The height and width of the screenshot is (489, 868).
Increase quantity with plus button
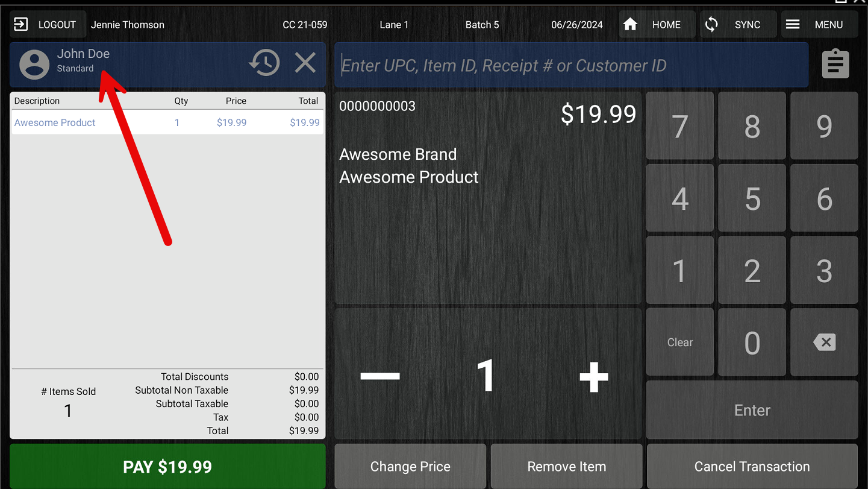coord(593,376)
